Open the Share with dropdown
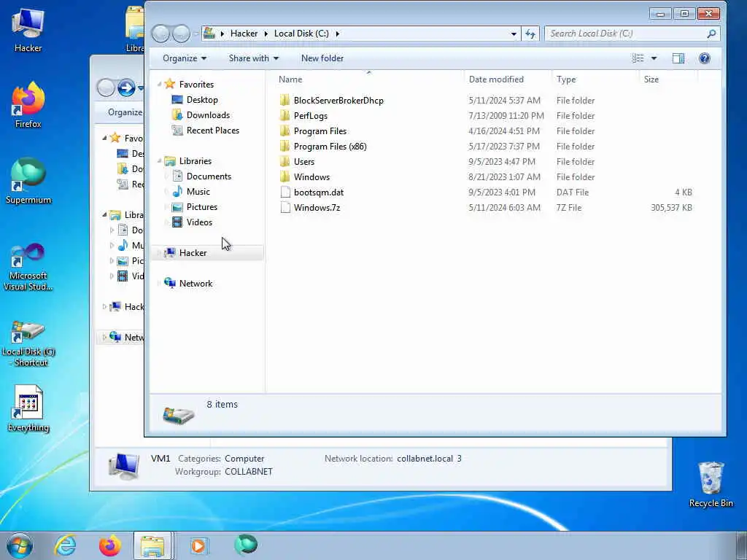 [x=253, y=58]
